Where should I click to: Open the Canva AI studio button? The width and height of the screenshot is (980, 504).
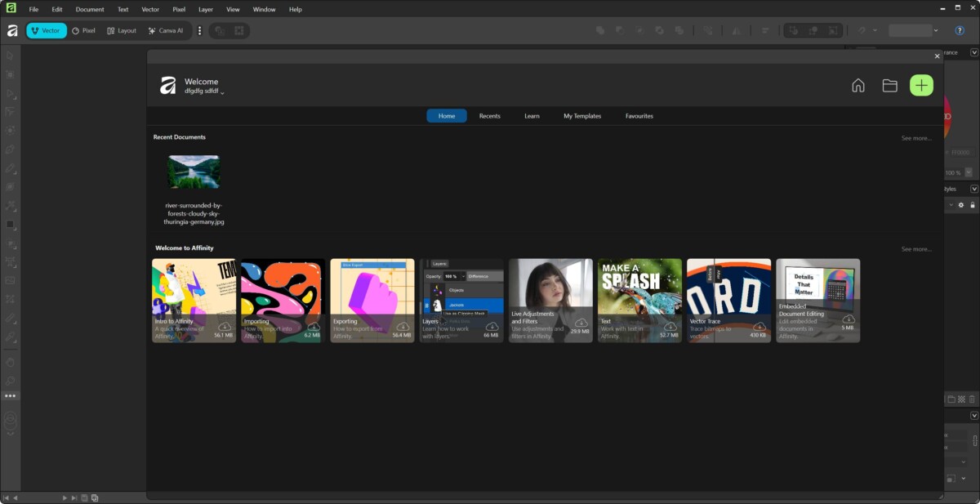pos(166,30)
